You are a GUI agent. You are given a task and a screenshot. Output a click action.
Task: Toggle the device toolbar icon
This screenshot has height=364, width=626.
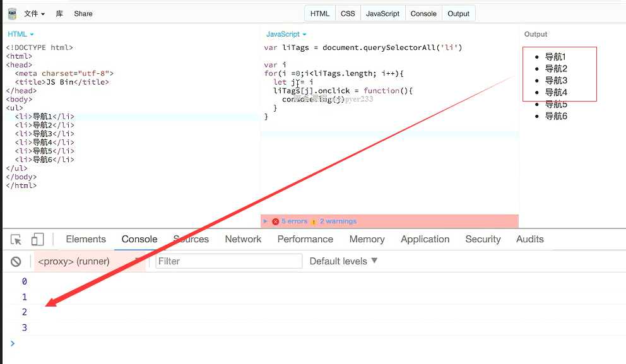(x=37, y=240)
